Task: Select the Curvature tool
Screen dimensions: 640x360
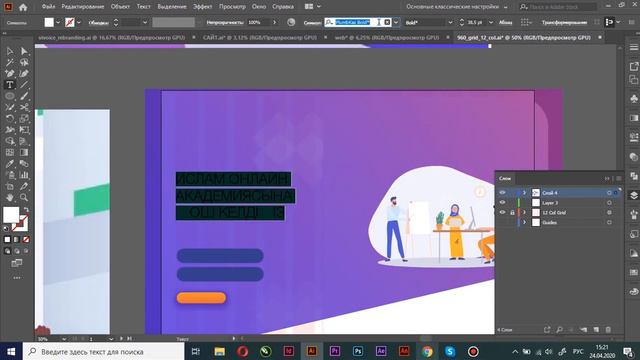Action: [x=24, y=73]
